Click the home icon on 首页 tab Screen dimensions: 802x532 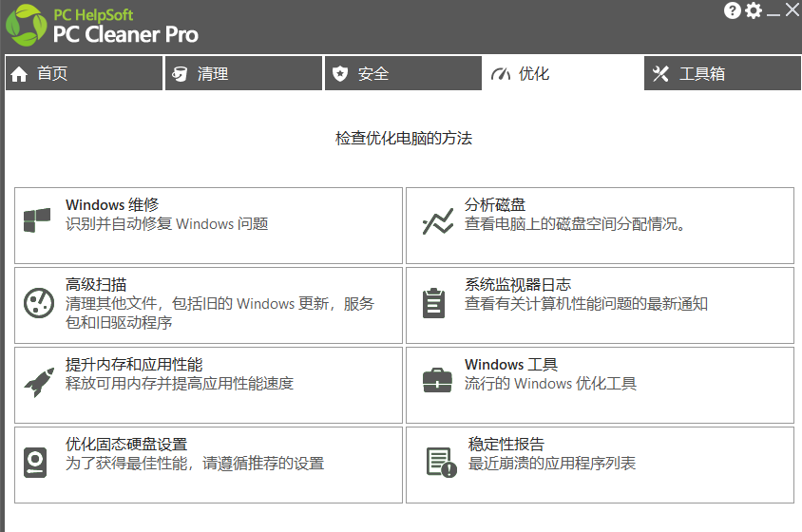click(x=19, y=74)
